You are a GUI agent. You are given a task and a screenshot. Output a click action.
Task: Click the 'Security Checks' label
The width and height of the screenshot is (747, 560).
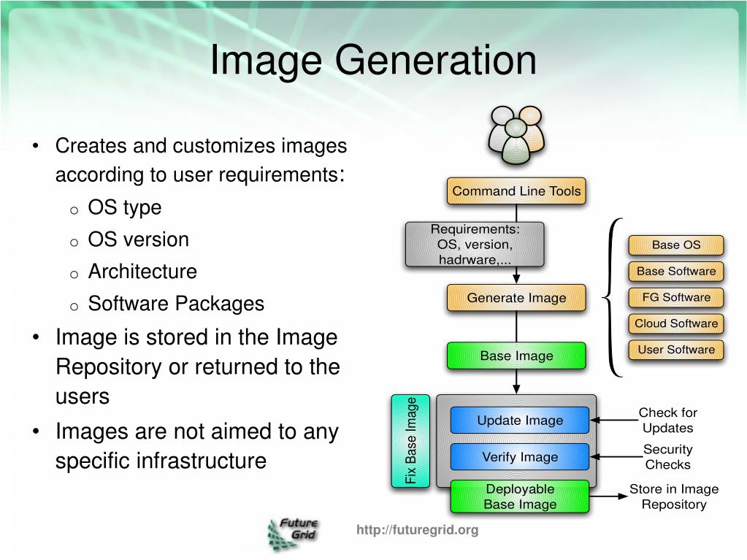(x=668, y=456)
